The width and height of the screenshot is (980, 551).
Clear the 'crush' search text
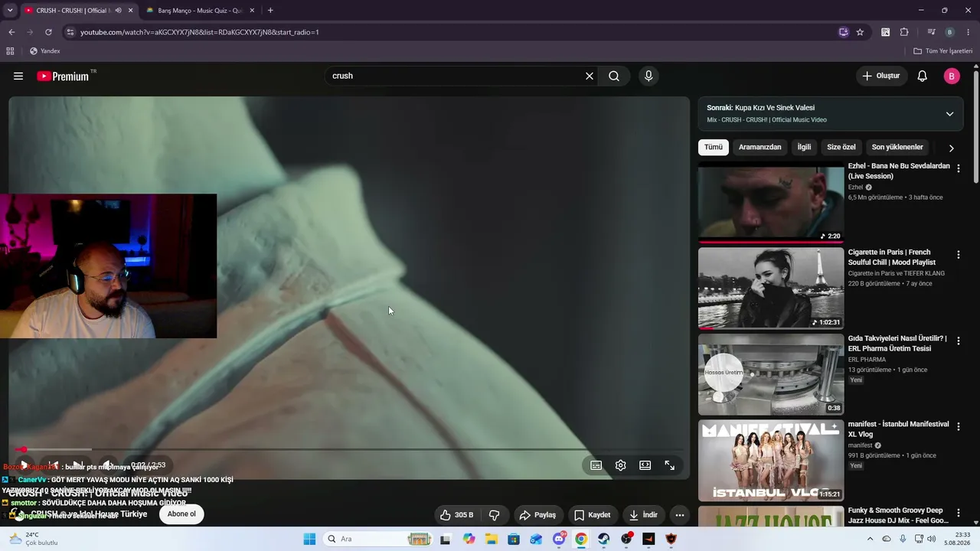[x=590, y=76]
